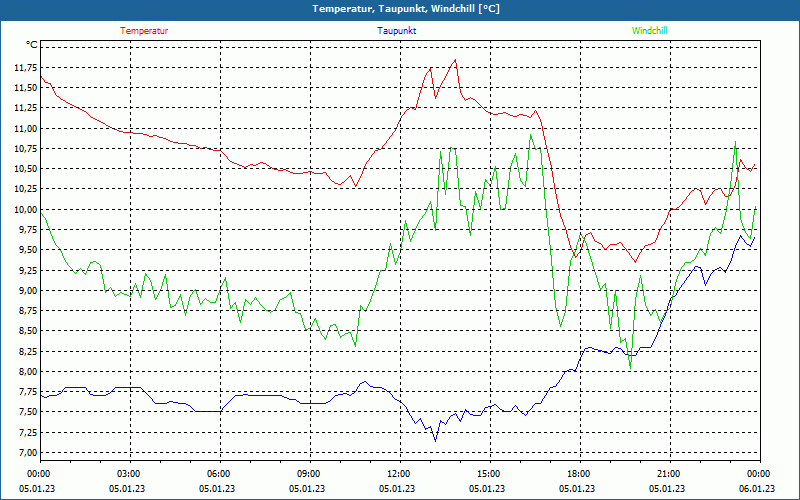Select the 00:00 06.01.23 axis label

click(x=757, y=481)
